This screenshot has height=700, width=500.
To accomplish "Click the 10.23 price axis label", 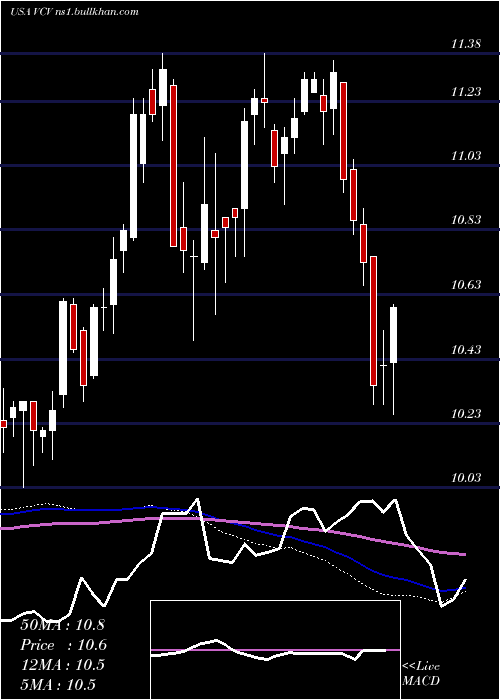I will click(466, 413).
